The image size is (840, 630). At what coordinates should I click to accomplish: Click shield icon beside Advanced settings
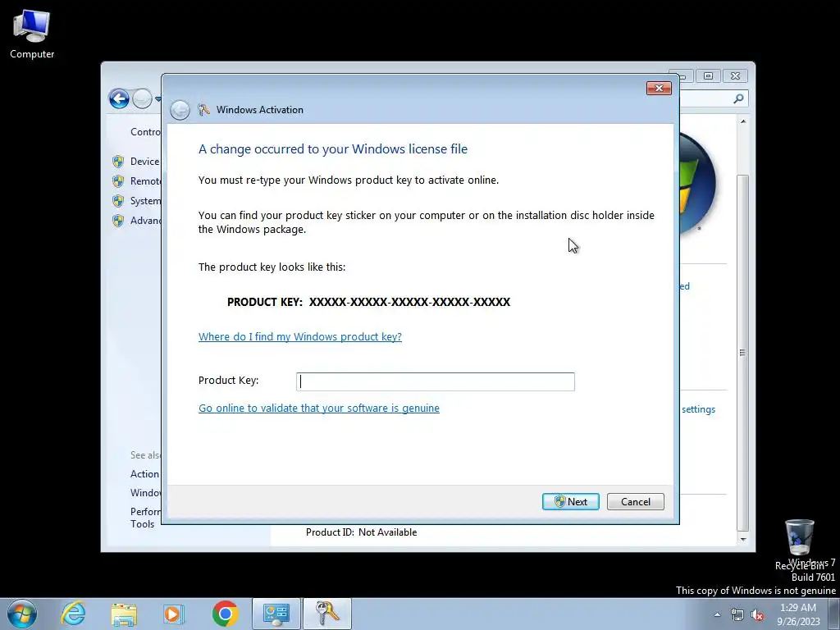coord(118,221)
